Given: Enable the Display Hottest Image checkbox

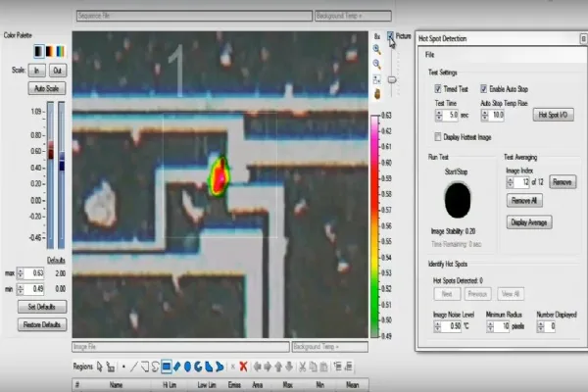Looking at the screenshot, I should point(438,137).
